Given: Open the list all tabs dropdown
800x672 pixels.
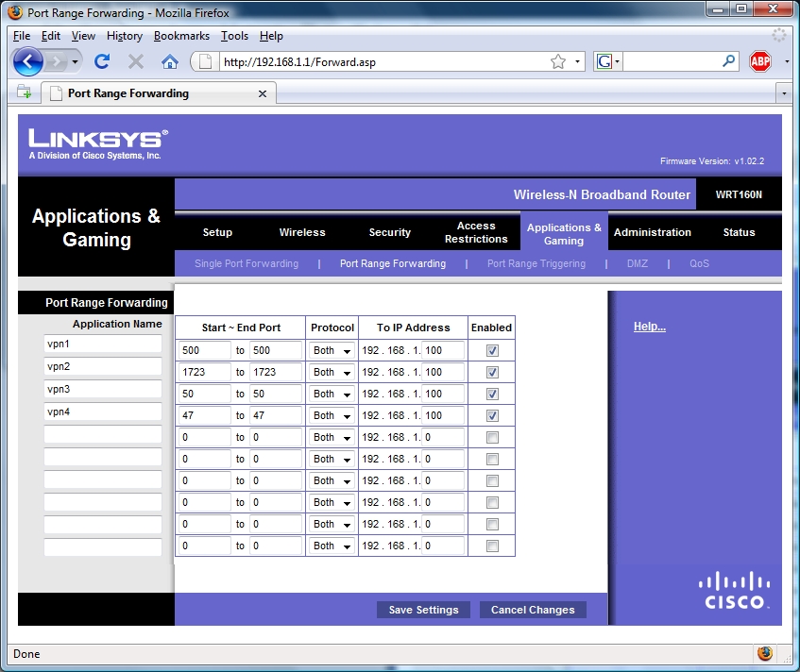Looking at the screenshot, I should tap(784, 93).
